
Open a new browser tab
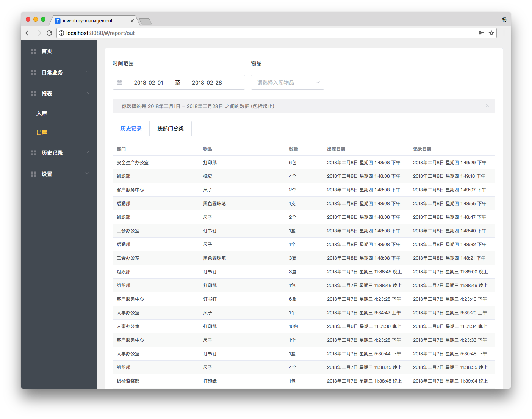tap(146, 21)
